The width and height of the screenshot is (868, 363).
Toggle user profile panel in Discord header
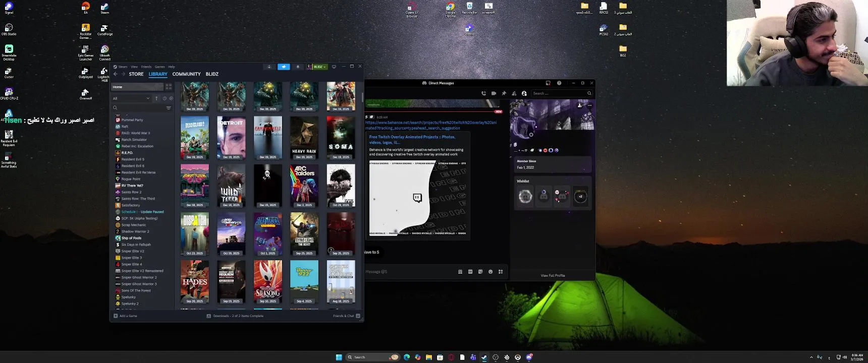click(524, 93)
